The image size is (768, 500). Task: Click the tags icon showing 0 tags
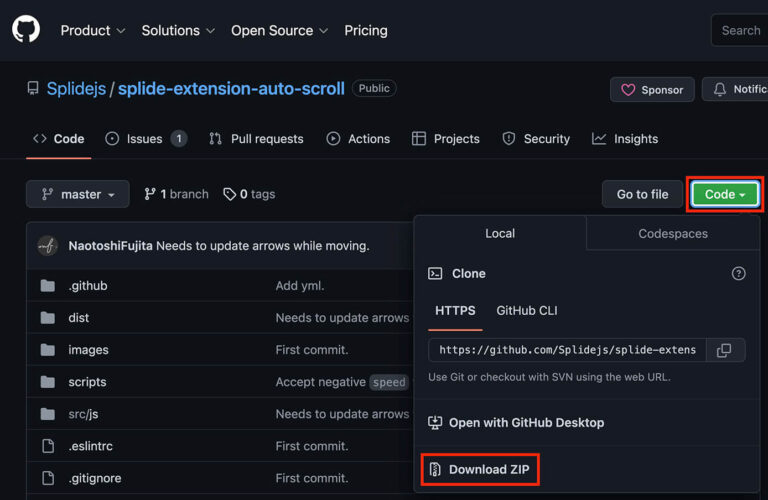click(230, 194)
